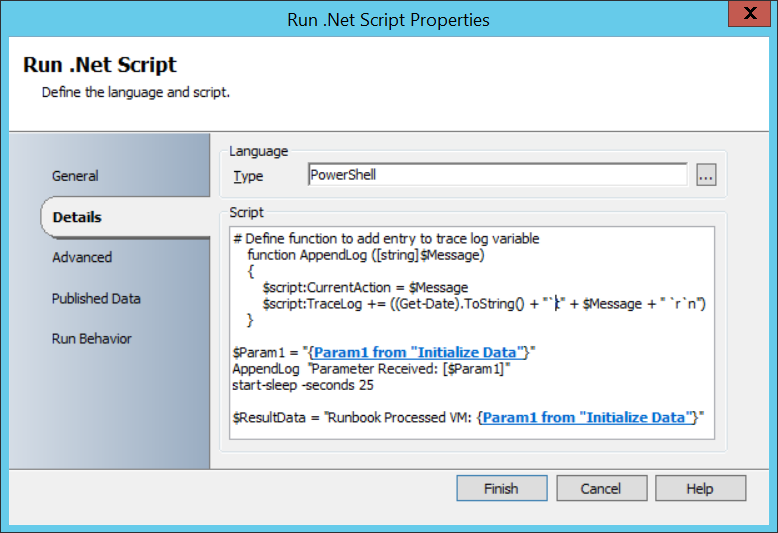This screenshot has width=778, height=533.
Task: Click the '$ResultData =' text in script
Action: pos(276,417)
